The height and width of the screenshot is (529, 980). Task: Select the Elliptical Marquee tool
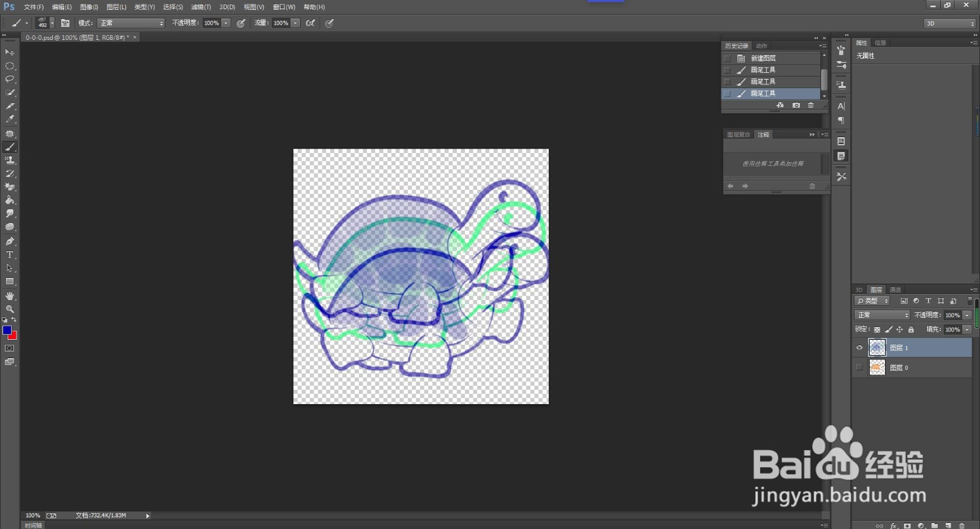[9, 66]
